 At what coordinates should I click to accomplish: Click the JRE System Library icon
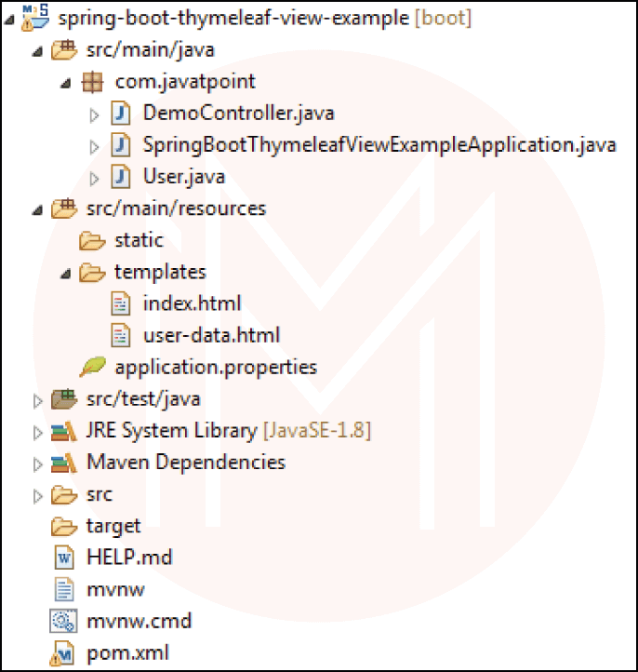click(63, 431)
